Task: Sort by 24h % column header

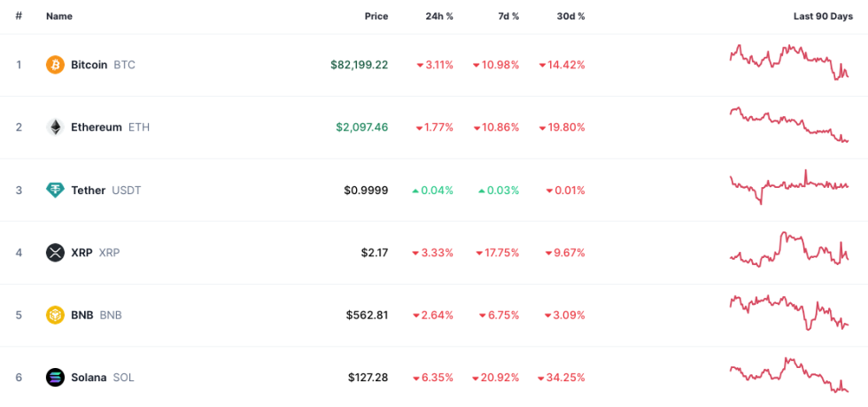Action: 438,16
